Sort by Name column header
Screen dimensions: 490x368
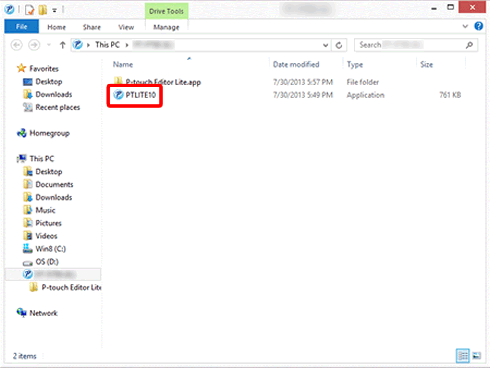click(123, 64)
